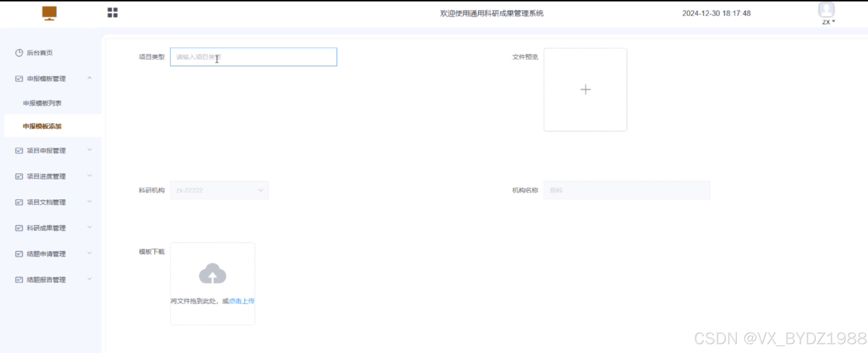The height and width of the screenshot is (353, 868).
Task: Click the cloud upload icon
Action: coord(212,273)
